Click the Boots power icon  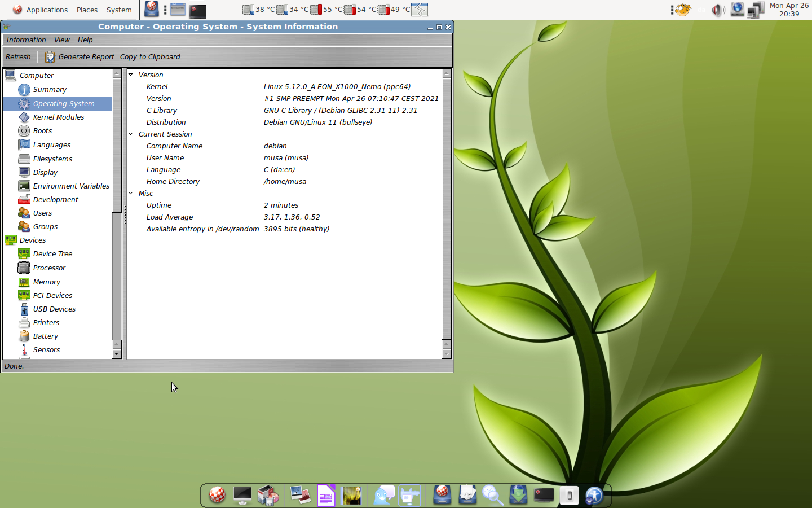24,131
